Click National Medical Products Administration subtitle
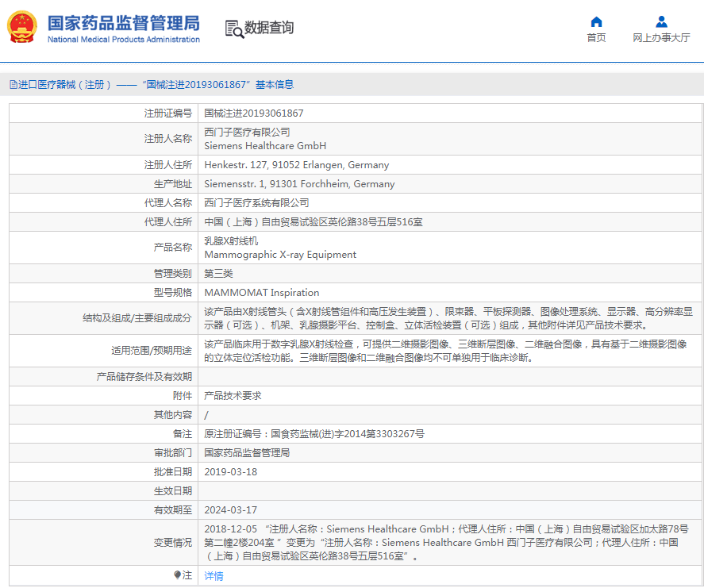Viewport: 704px width, 588px height. tap(124, 40)
